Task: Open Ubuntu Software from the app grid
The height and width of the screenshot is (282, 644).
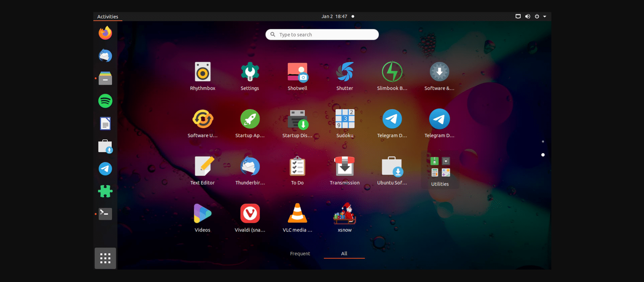Action: (x=392, y=170)
